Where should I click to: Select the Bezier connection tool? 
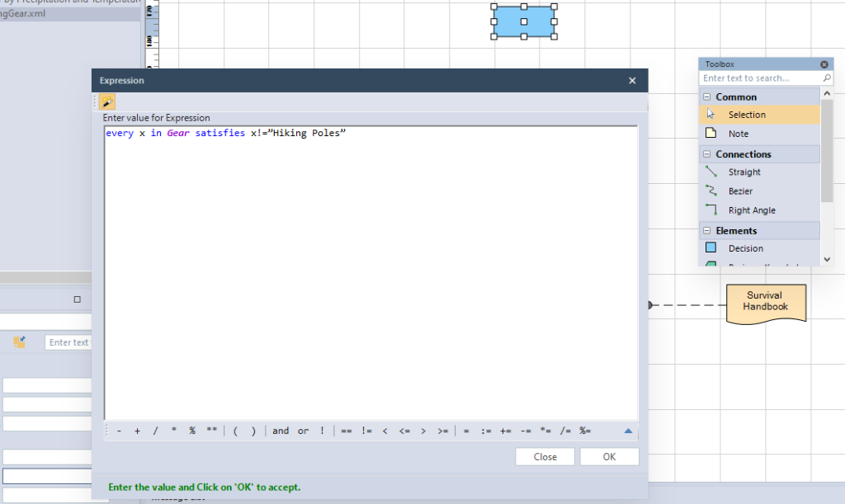click(760, 191)
